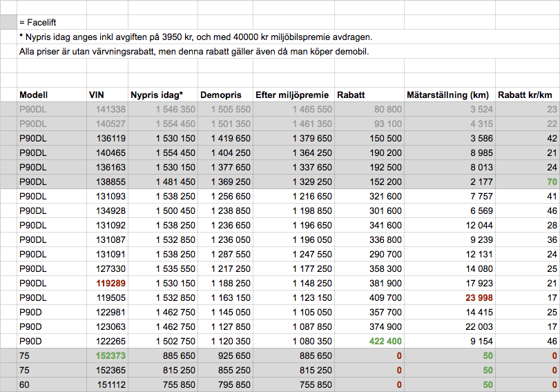Click Efter miljöpremie cell 815 250
Viewport: 560px width, 392px height.
[293, 370]
